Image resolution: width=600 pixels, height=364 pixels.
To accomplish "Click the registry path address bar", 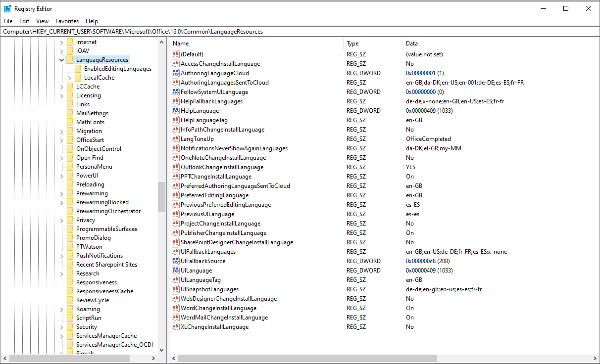I will tap(300, 31).
